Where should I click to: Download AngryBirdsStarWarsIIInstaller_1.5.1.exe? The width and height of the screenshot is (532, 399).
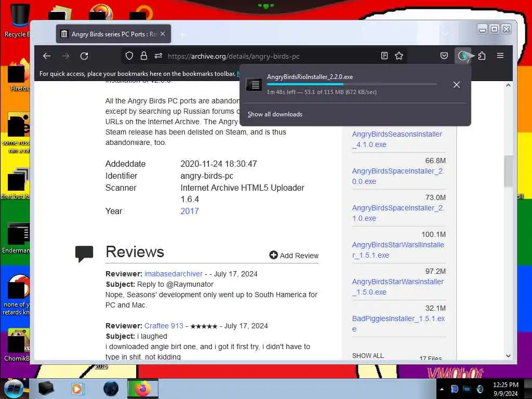click(398, 250)
